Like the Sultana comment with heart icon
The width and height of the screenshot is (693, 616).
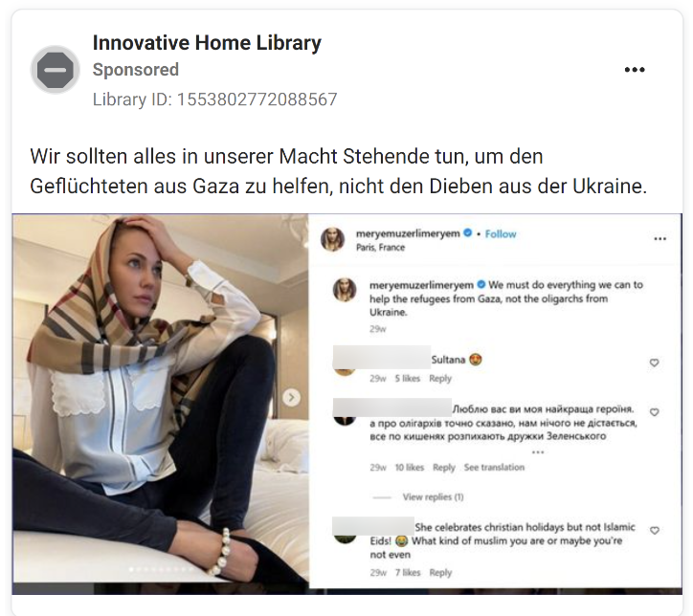tap(654, 363)
